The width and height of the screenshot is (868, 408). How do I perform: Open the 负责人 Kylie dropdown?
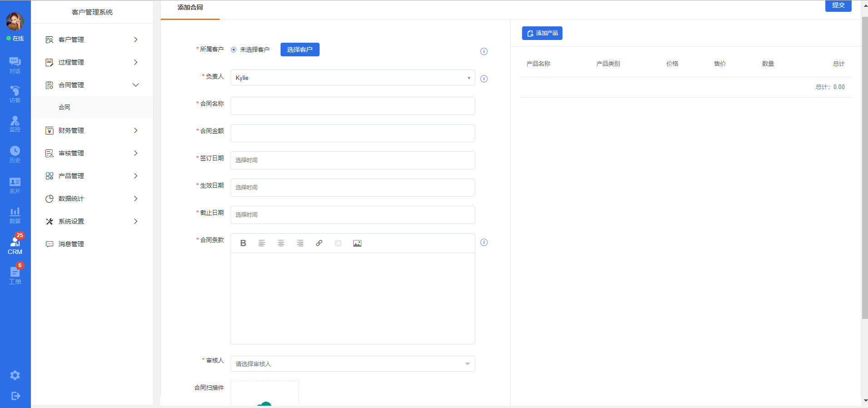pos(352,78)
